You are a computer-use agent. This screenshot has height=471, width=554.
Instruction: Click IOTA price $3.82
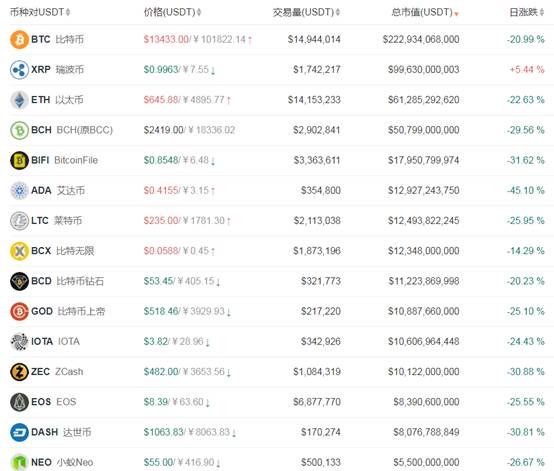pos(156,342)
